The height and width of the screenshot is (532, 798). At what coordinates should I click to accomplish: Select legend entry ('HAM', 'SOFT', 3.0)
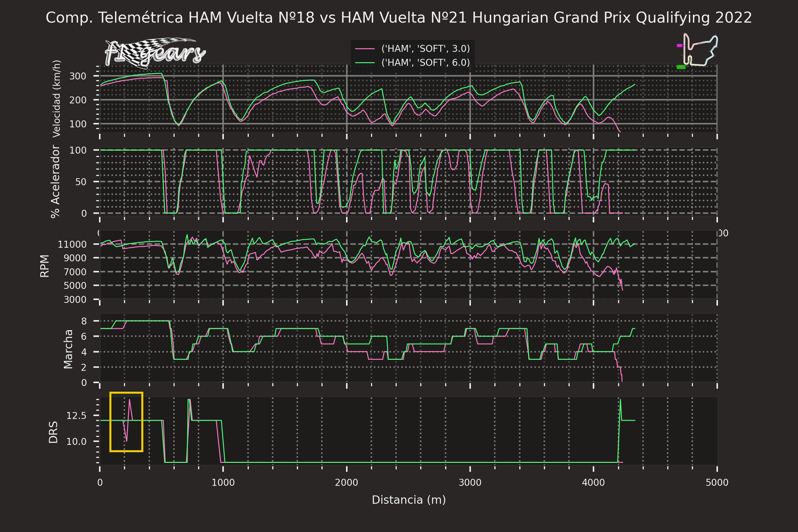click(x=426, y=49)
